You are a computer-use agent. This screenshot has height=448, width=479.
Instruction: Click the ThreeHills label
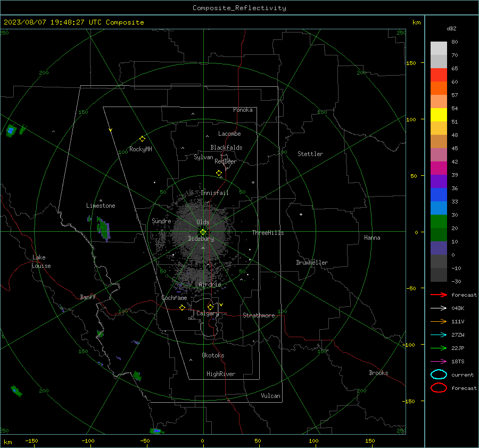(x=268, y=233)
